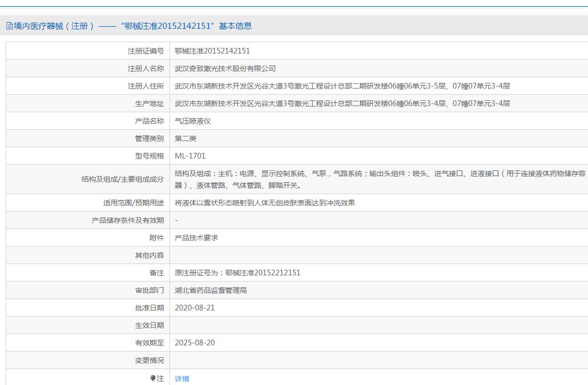Select the structure description starting 结构及组成：主机
This screenshot has height=385, width=588.
tap(381, 179)
